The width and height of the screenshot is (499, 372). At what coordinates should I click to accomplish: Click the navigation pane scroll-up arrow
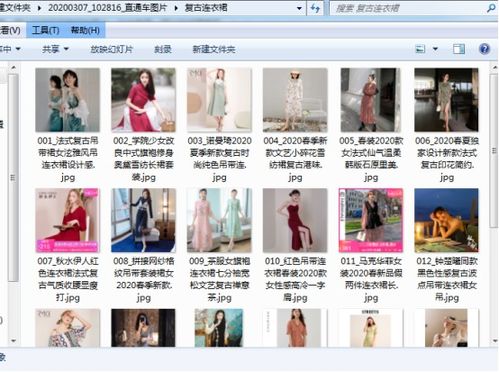pyautogui.click(x=13, y=68)
